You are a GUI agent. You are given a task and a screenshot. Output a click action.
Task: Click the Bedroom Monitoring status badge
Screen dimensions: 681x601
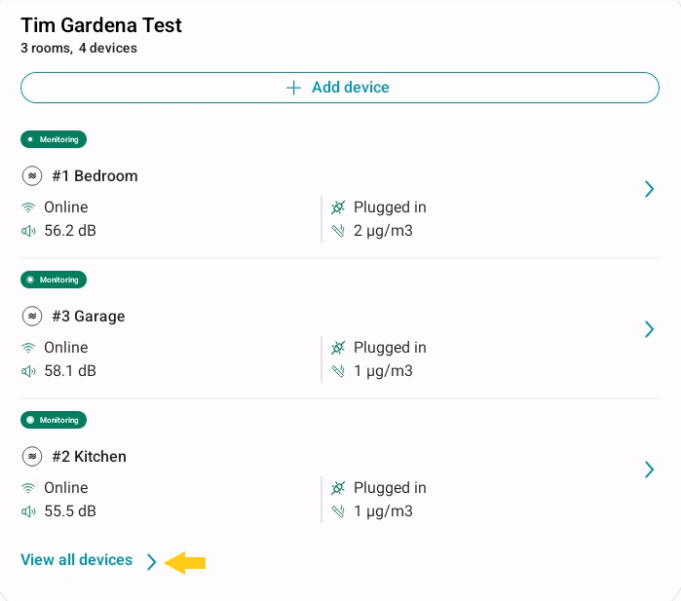[x=54, y=139]
